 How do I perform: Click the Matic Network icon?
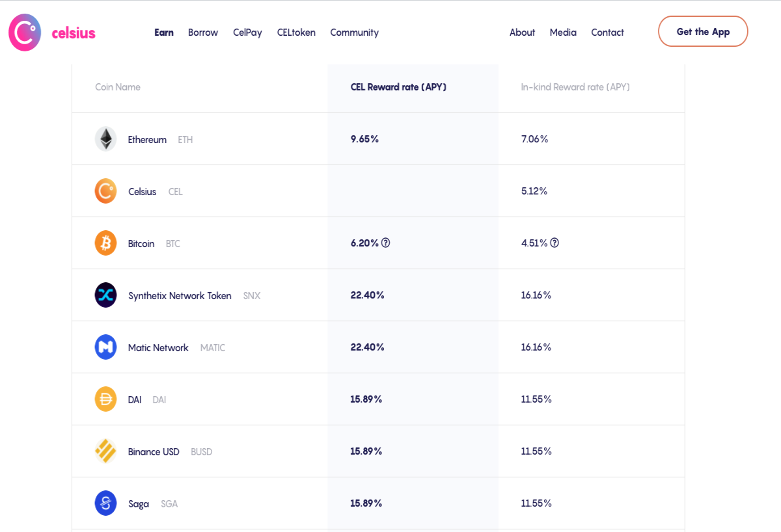[x=105, y=347]
